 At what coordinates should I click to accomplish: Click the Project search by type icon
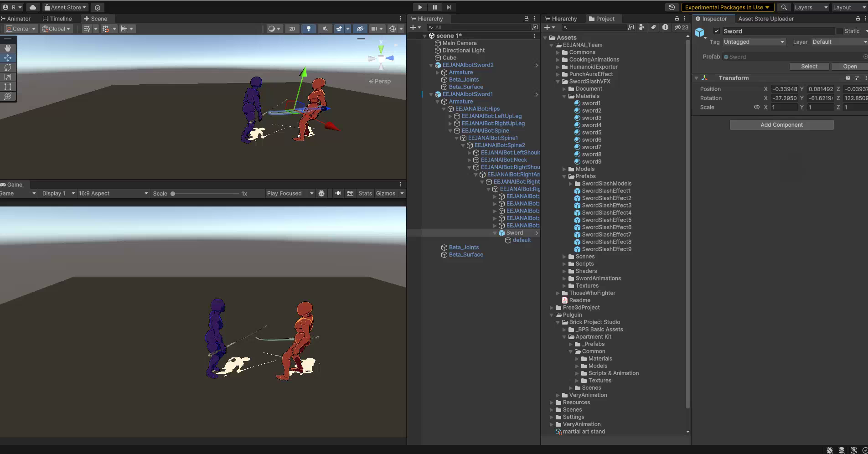[x=642, y=27]
